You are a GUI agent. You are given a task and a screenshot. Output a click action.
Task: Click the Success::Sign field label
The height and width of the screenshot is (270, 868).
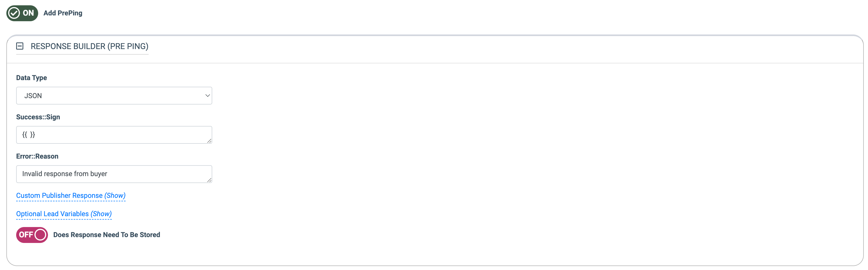(38, 117)
